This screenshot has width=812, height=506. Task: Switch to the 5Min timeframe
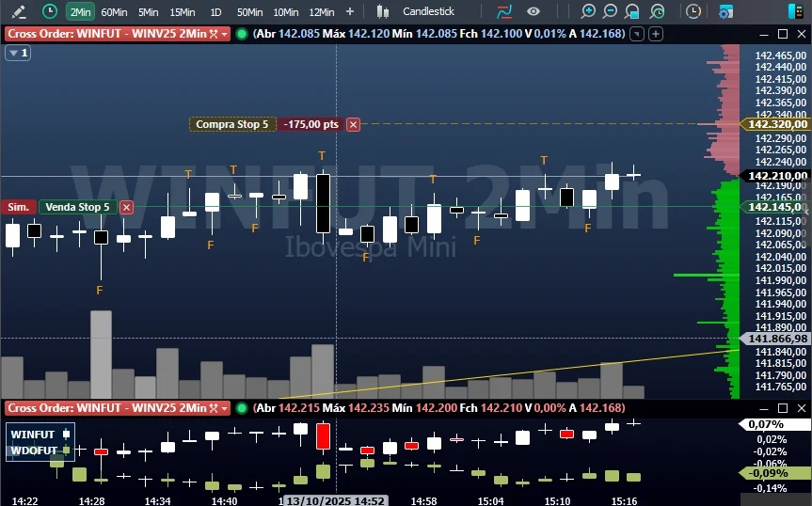(x=148, y=12)
